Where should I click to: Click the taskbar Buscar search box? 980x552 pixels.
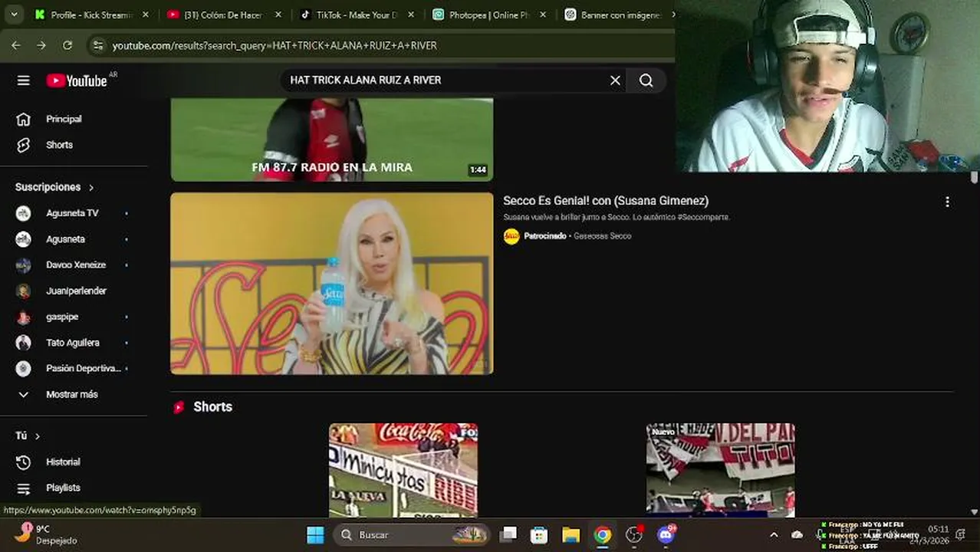(x=413, y=535)
